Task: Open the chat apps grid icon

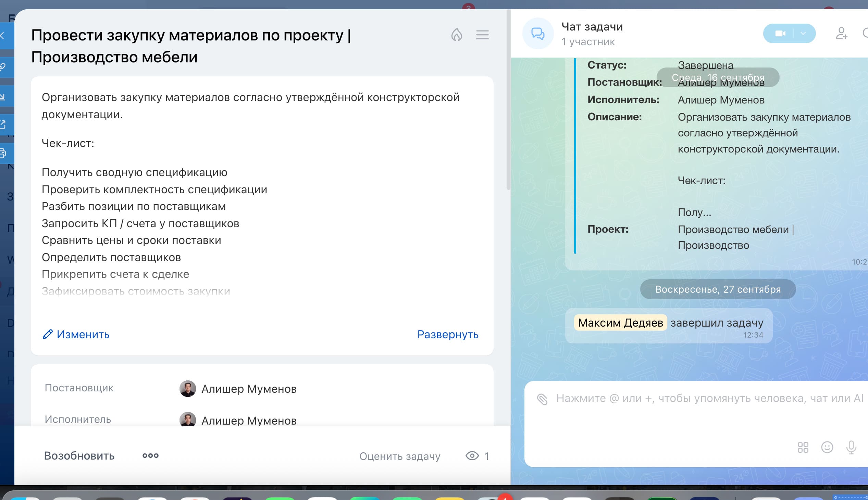Action: (803, 448)
